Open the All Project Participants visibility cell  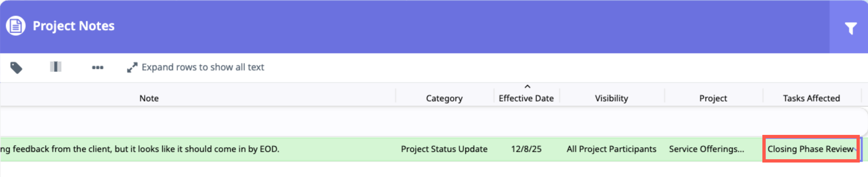click(611, 149)
